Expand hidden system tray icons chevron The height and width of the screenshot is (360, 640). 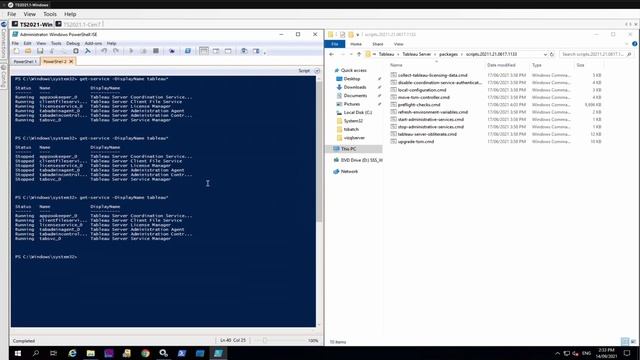(x=557, y=353)
